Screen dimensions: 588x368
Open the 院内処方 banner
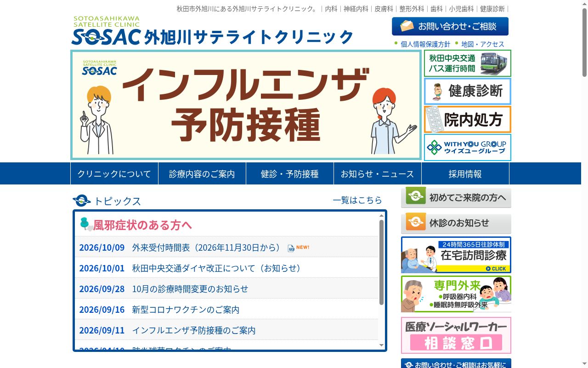coord(468,119)
